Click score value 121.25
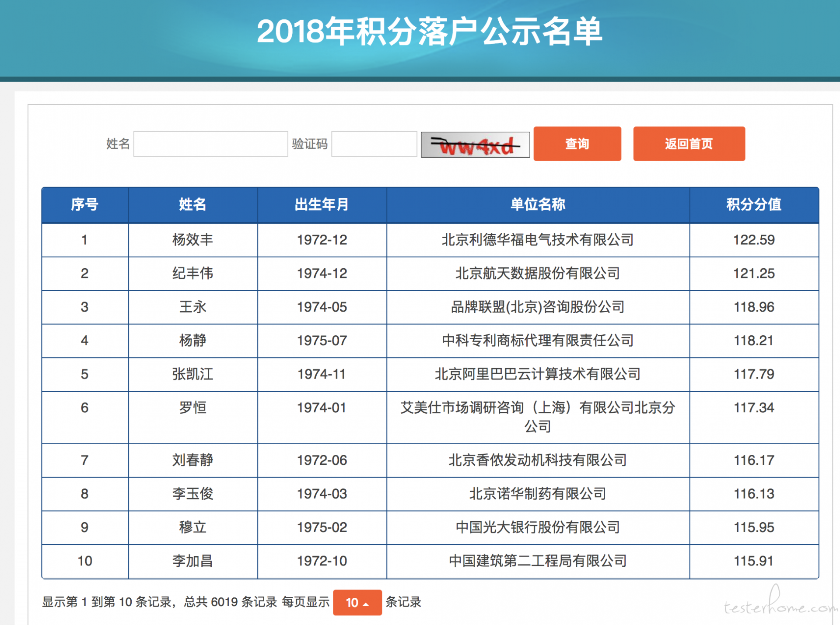The height and width of the screenshot is (625, 840). click(754, 274)
